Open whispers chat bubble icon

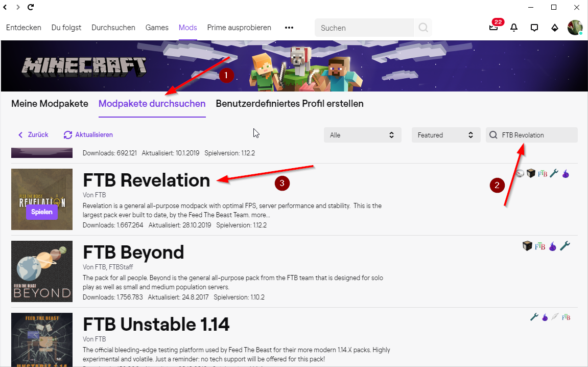(534, 28)
